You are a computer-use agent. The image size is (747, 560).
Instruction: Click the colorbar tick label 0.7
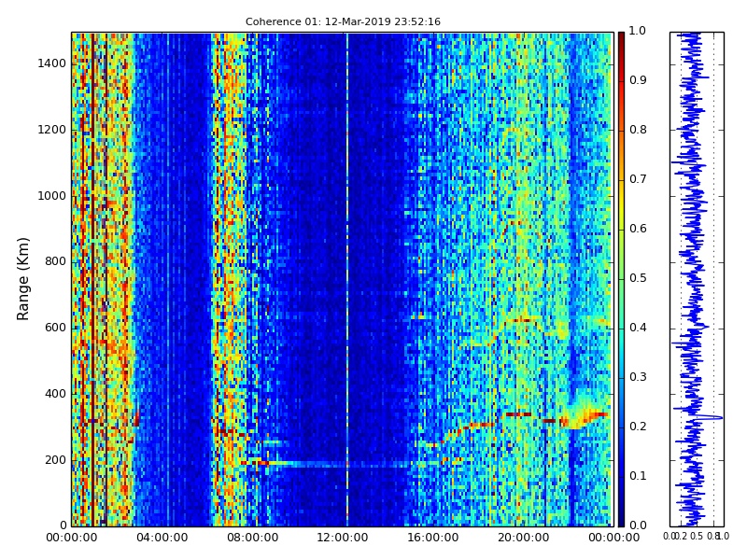tap(638, 179)
